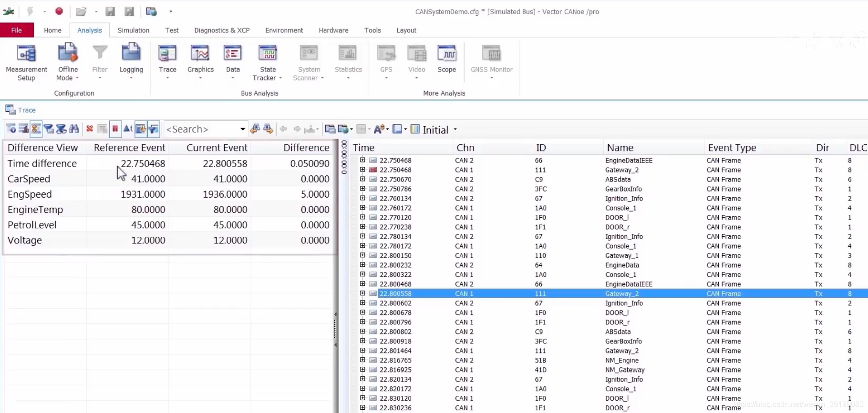Switch to the Hardware ribbon tab
The width and height of the screenshot is (868, 413).
pyautogui.click(x=333, y=30)
